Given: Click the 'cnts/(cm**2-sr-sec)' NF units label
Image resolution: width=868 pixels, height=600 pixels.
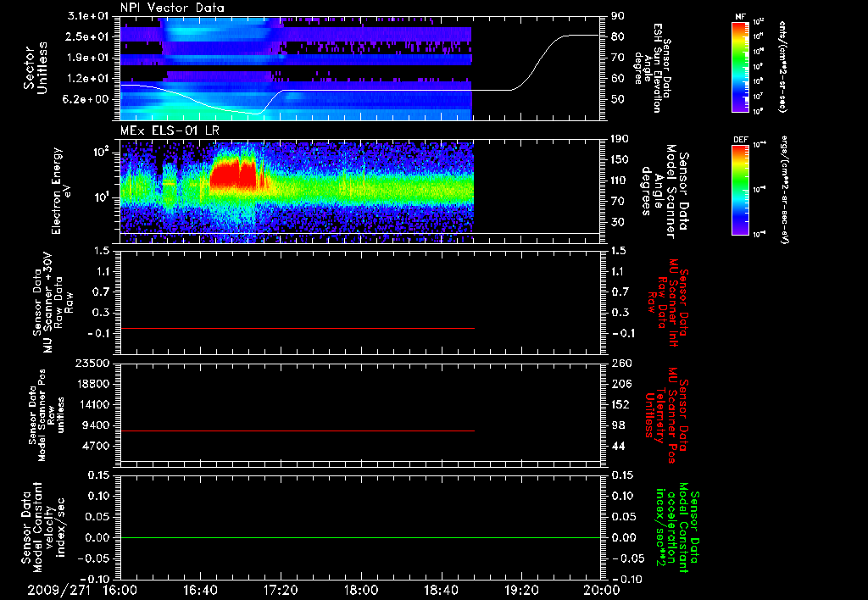Looking at the screenshot, I should (782, 66).
